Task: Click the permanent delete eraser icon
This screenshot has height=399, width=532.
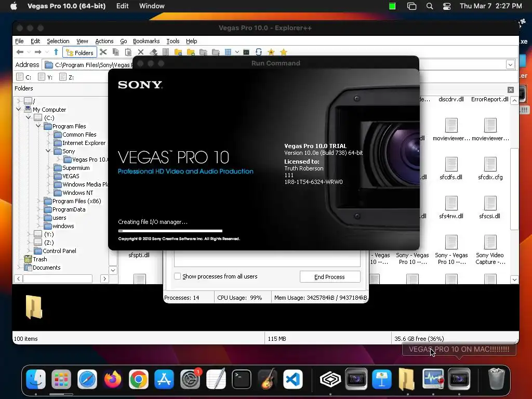Action: (x=153, y=52)
